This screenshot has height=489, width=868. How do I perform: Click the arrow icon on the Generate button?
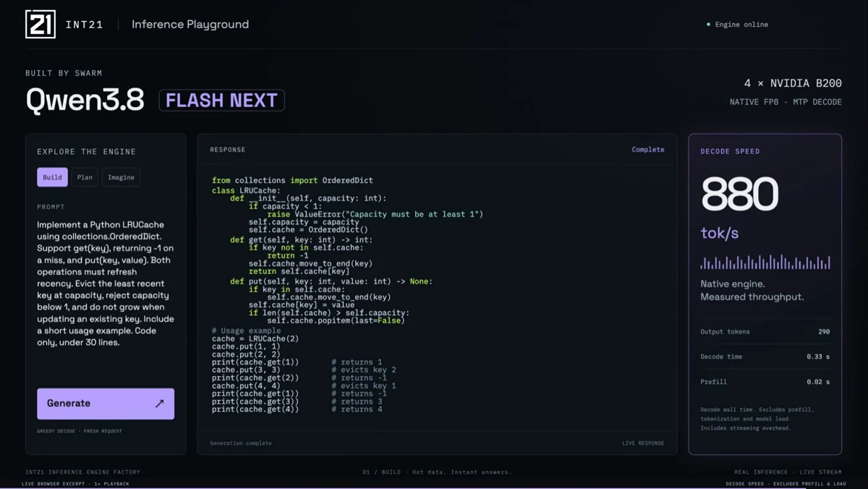tap(159, 404)
